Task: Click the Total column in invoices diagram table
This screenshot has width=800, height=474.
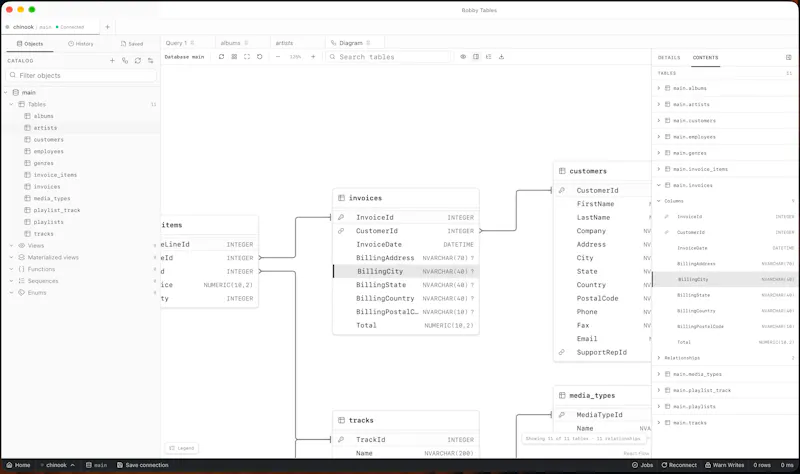Action: 406,326
